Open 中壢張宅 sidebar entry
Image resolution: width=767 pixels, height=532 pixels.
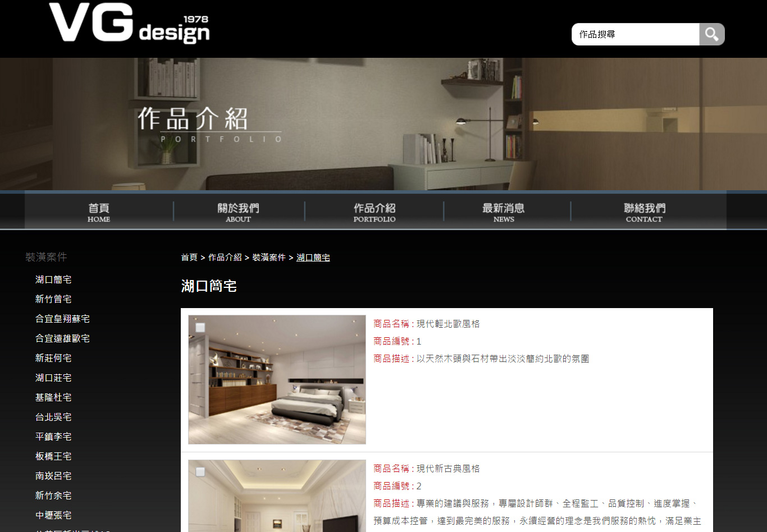tap(53, 515)
